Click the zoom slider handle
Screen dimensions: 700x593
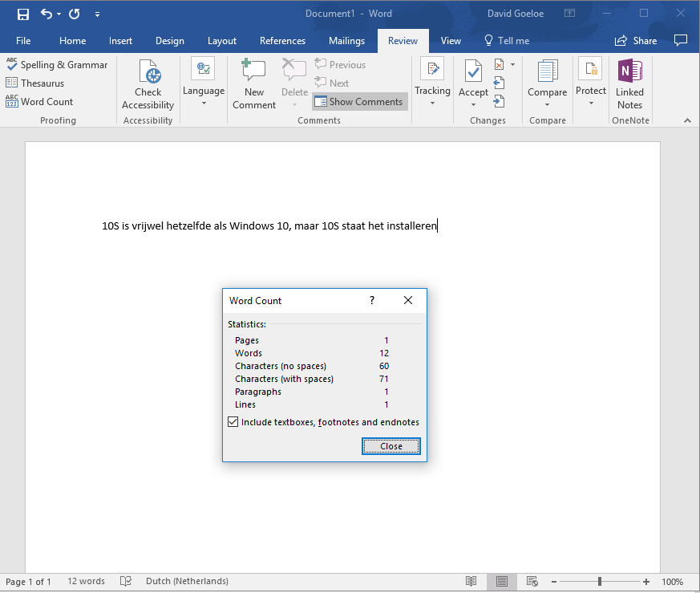coord(600,582)
